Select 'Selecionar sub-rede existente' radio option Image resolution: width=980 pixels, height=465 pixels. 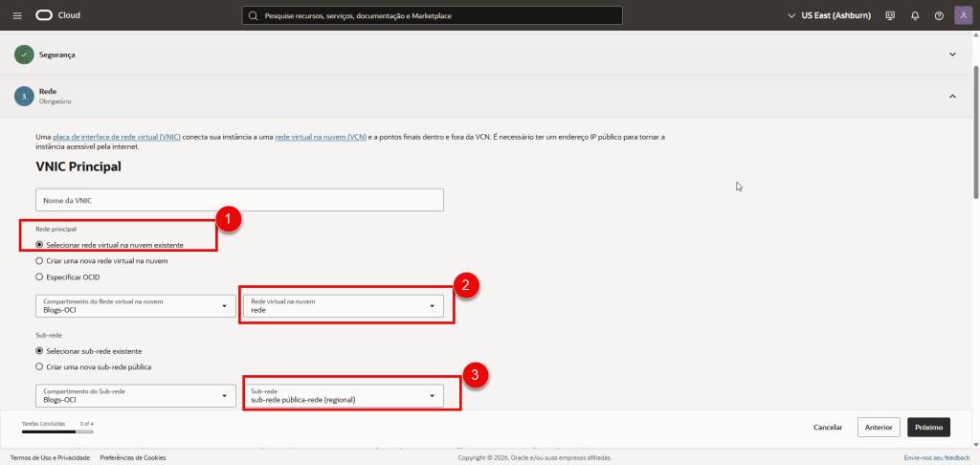39,351
